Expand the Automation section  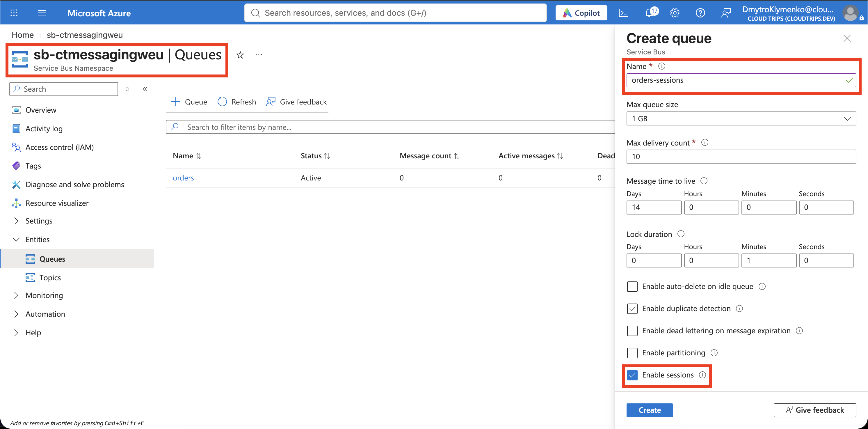16,314
